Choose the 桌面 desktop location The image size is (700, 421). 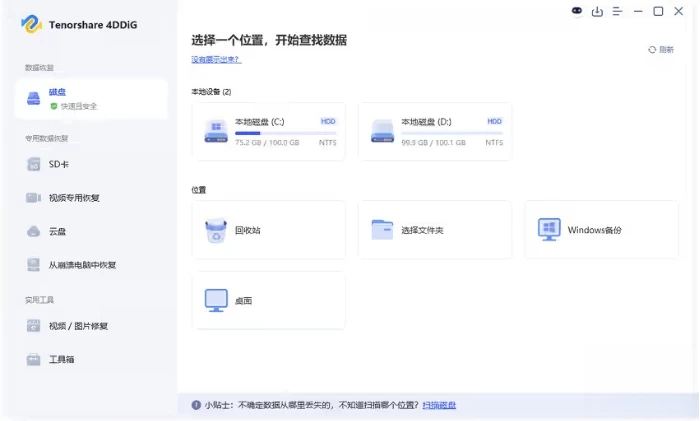(267, 300)
